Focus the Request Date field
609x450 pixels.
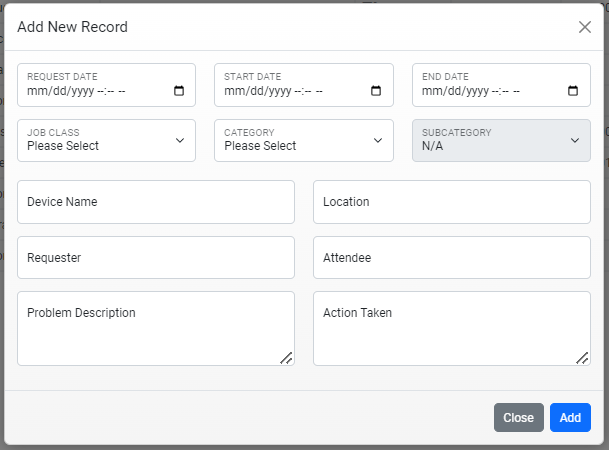click(x=106, y=85)
